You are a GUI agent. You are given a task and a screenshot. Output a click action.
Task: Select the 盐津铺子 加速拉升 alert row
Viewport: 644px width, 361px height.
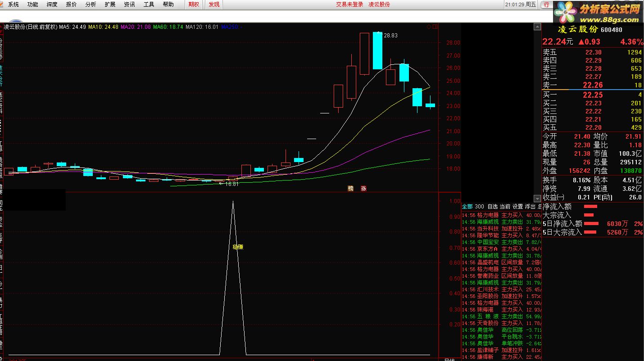click(502, 350)
